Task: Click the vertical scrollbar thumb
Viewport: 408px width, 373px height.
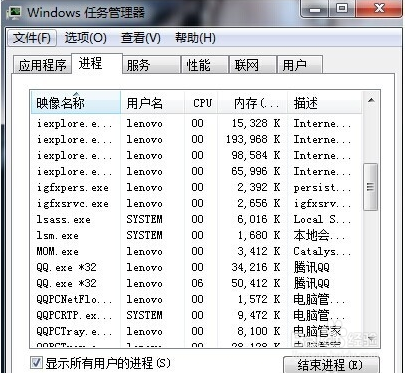Action: [x=370, y=187]
